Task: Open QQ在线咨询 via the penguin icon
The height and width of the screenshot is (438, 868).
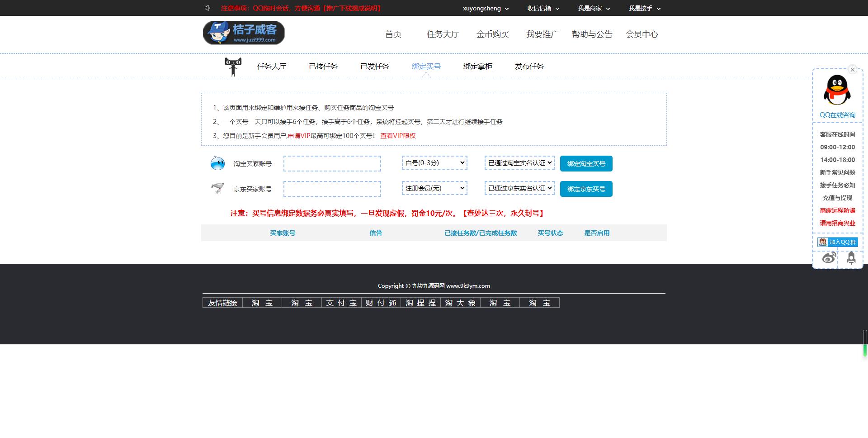Action: pyautogui.click(x=837, y=90)
